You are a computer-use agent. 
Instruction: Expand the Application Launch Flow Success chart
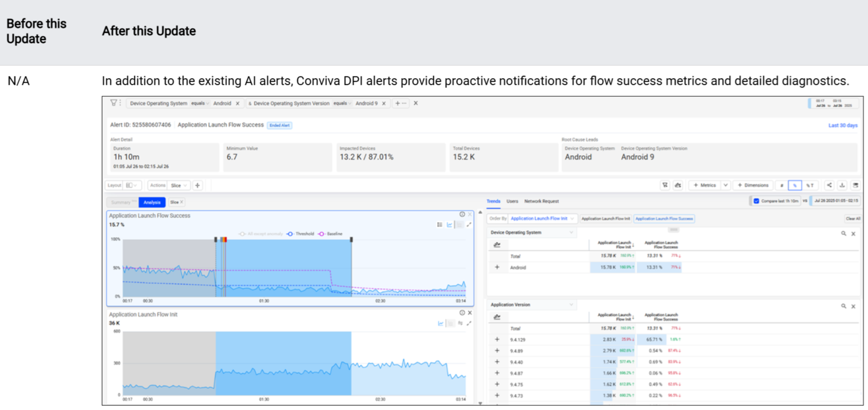[x=469, y=225]
